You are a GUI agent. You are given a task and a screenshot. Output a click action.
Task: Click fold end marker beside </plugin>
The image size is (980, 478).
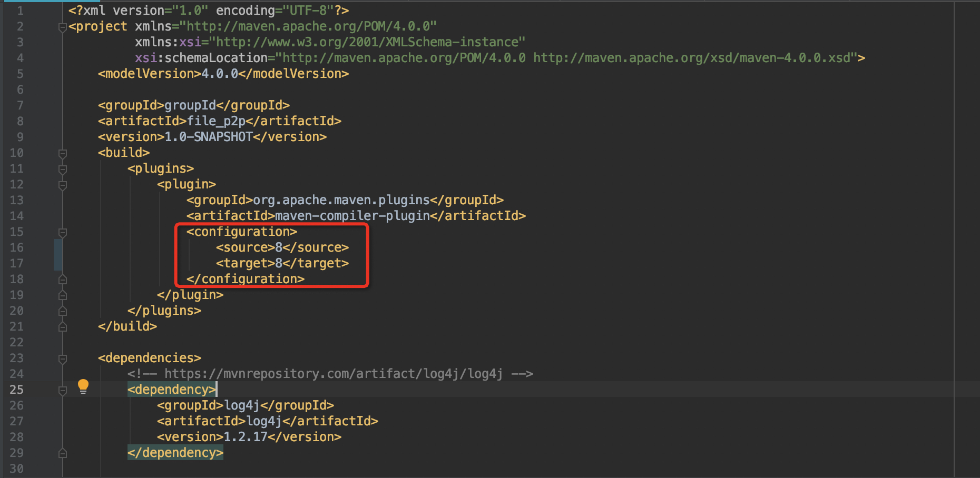[x=62, y=295]
